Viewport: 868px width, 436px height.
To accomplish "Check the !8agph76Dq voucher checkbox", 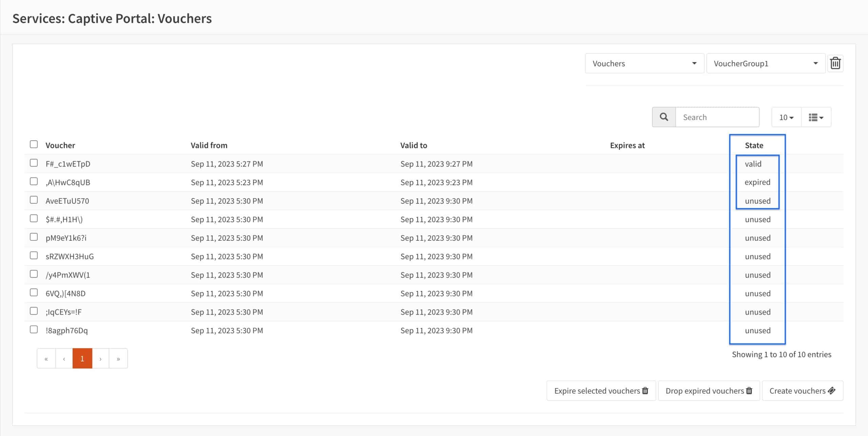I will coord(34,330).
